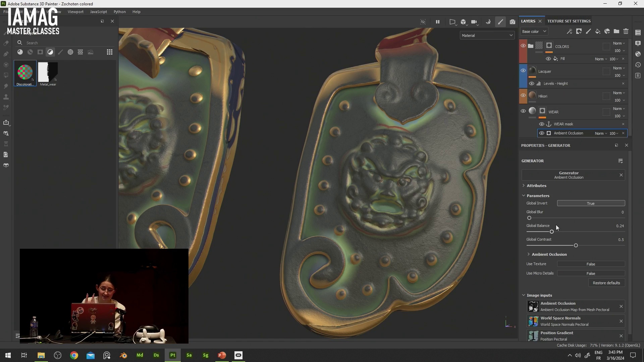Change asset thumbnail grid size

pyautogui.click(x=110, y=52)
